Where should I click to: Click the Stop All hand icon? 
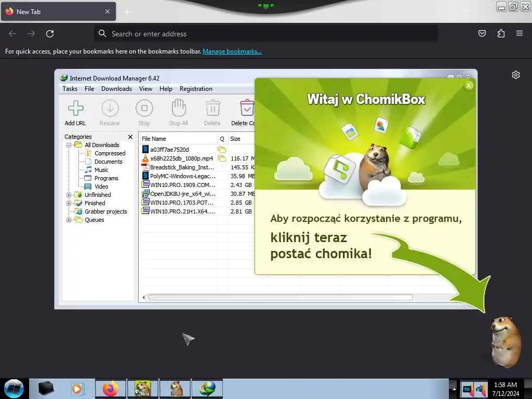[x=179, y=108]
